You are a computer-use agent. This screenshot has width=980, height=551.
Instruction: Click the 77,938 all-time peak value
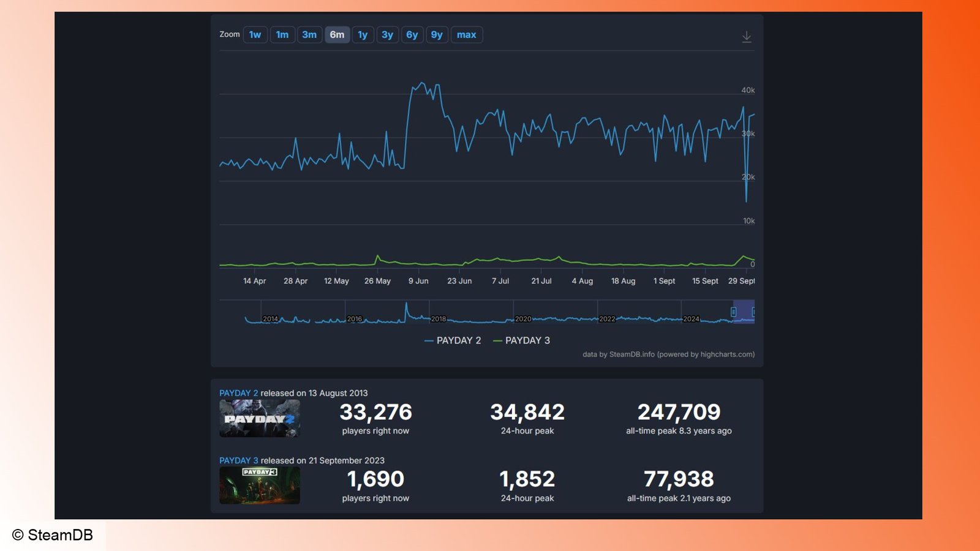(679, 479)
